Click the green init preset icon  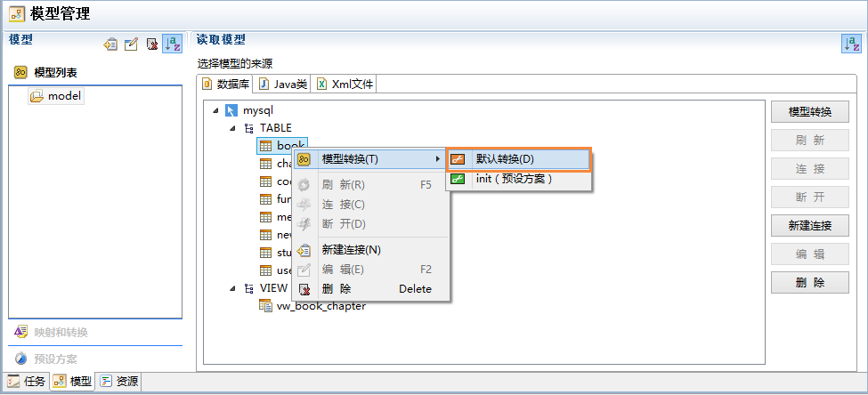pyautogui.click(x=458, y=179)
